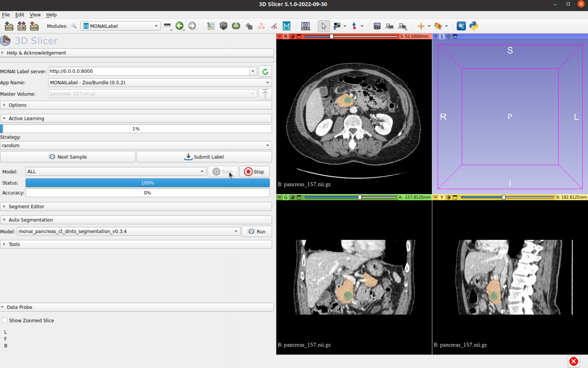Open the Volume Rendering module icon
The height and width of the screenshot is (368, 588).
pos(223,26)
